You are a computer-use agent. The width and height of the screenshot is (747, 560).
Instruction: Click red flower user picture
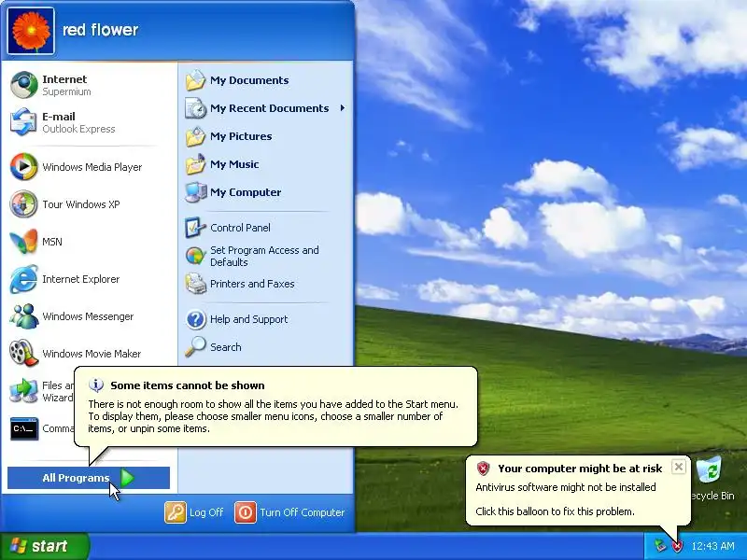tap(31, 31)
